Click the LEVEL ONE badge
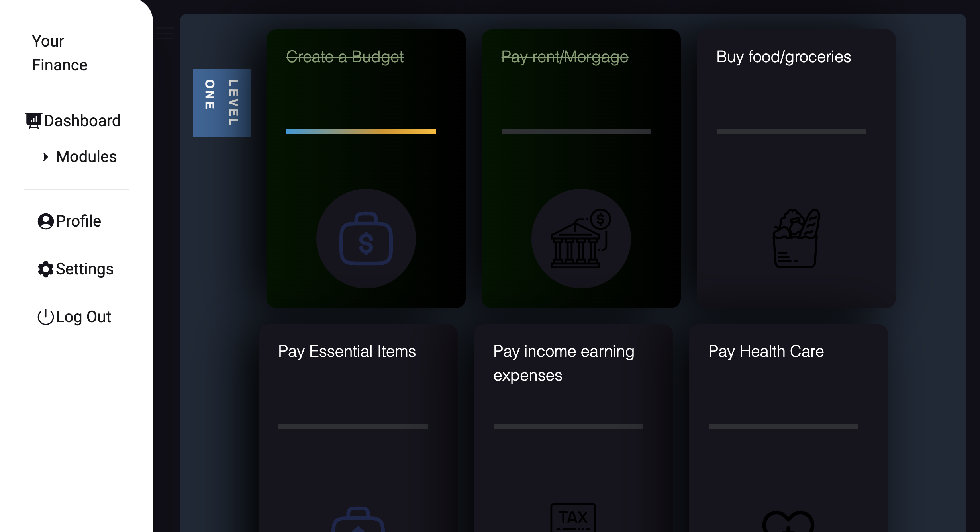This screenshot has width=980, height=532. (x=221, y=103)
